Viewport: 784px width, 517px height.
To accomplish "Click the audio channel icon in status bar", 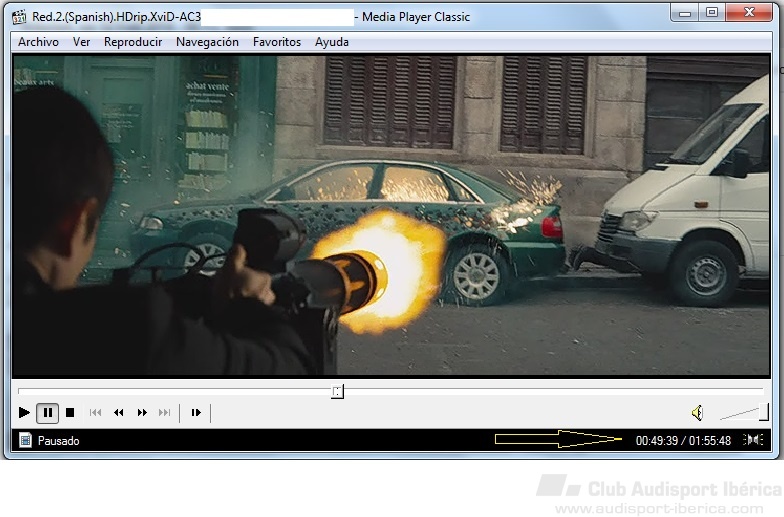I will tap(753, 440).
